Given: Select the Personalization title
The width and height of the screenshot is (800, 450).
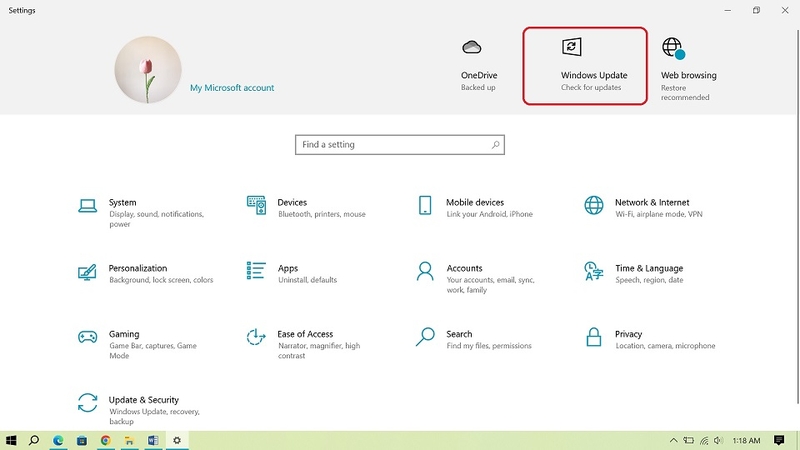Looking at the screenshot, I should point(138,268).
